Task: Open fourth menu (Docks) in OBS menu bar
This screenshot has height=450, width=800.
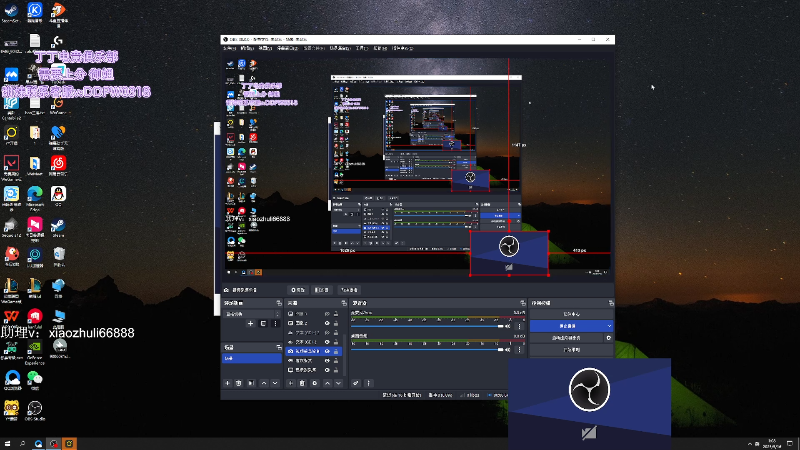Action: coord(287,48)
